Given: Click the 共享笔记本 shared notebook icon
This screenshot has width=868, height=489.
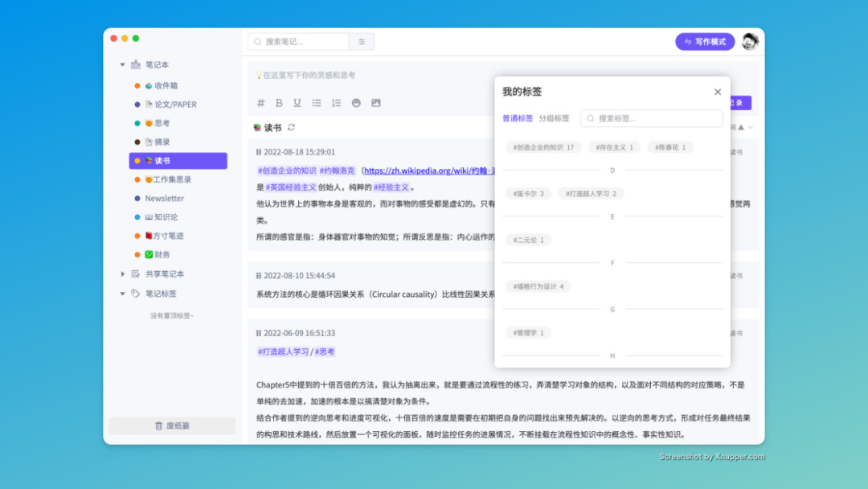Looking at the screenshot, I should click(136, 273).
